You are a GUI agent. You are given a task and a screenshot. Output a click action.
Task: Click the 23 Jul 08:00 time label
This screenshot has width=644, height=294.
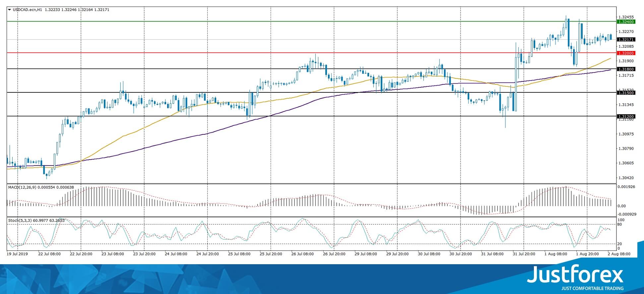113,254
